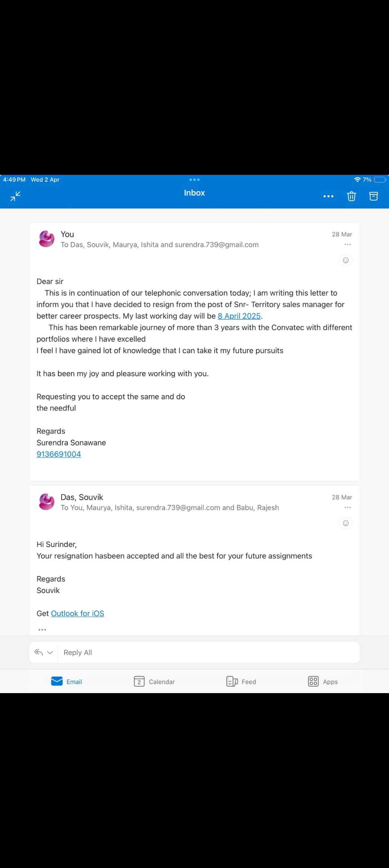This screenshot has width=389, height=868.
Task: Collapse the email with shrink arrows icon
Action: pyautogui.click(x=15, y=196)
